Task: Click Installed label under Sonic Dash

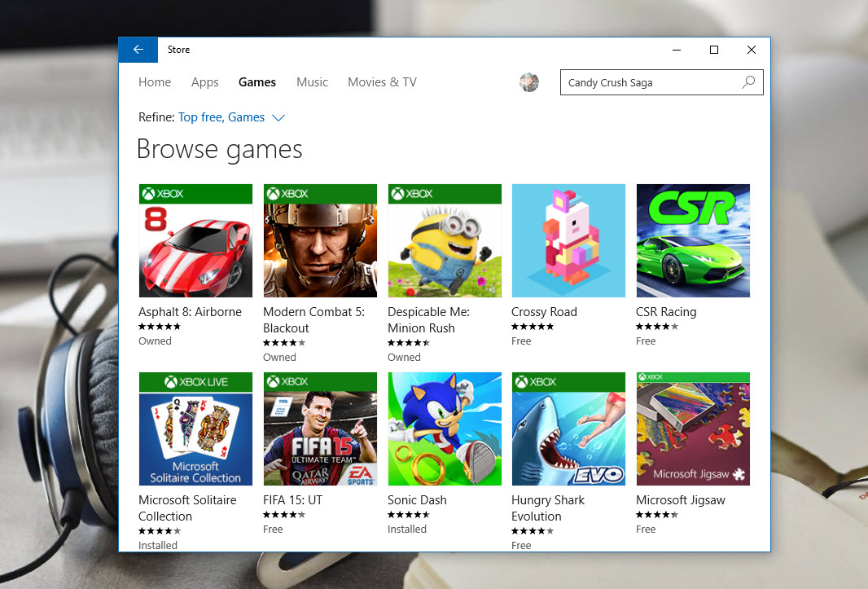Action: click(x=407, y=530)
